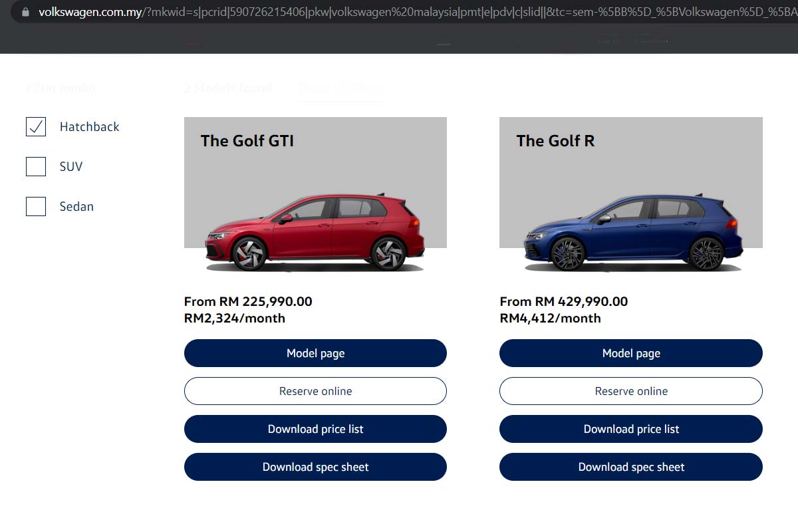The image size is (798, 532).
Task: Click the red Golf GTI car image
Action: coord(315,233)
